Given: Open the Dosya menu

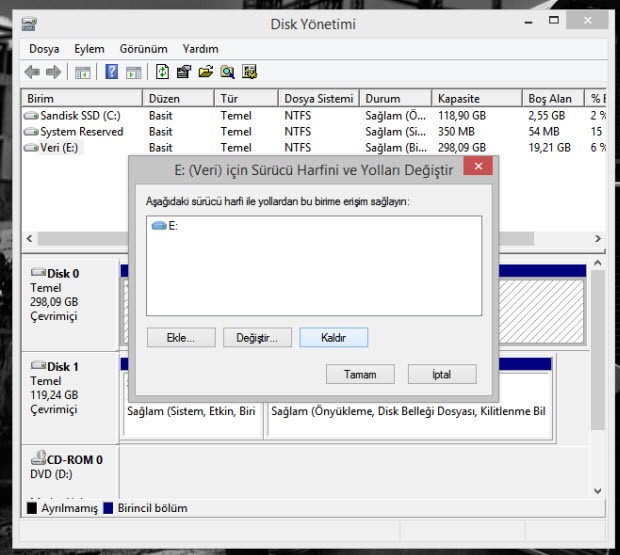Looking at the screenshot, I should (44, 48).
